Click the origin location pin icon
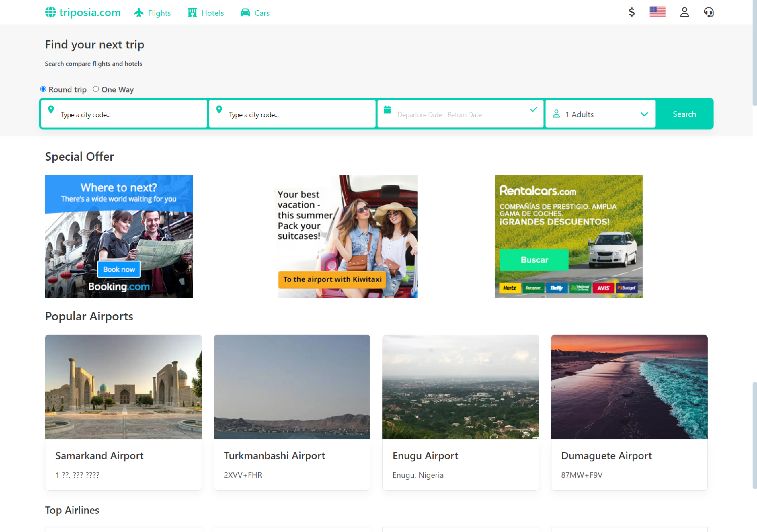The height and width of the screenshot is (532, 757). [x=51, y=109]
